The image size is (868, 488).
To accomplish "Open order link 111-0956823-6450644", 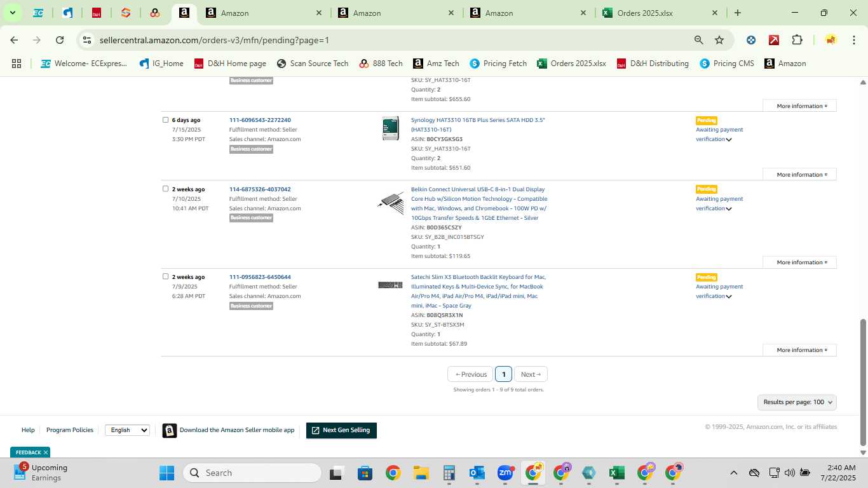I will point(260,277).
